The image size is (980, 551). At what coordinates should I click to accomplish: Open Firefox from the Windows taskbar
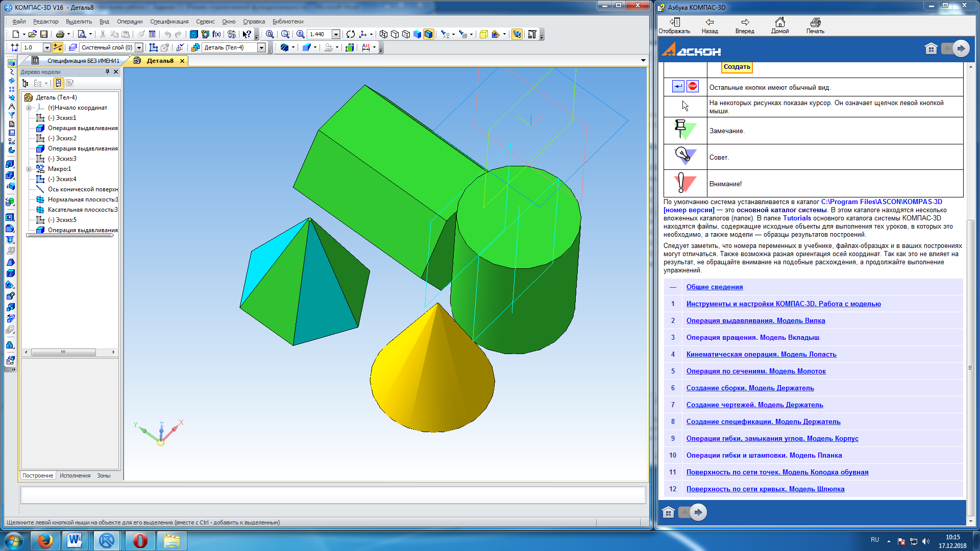point(45,540)
